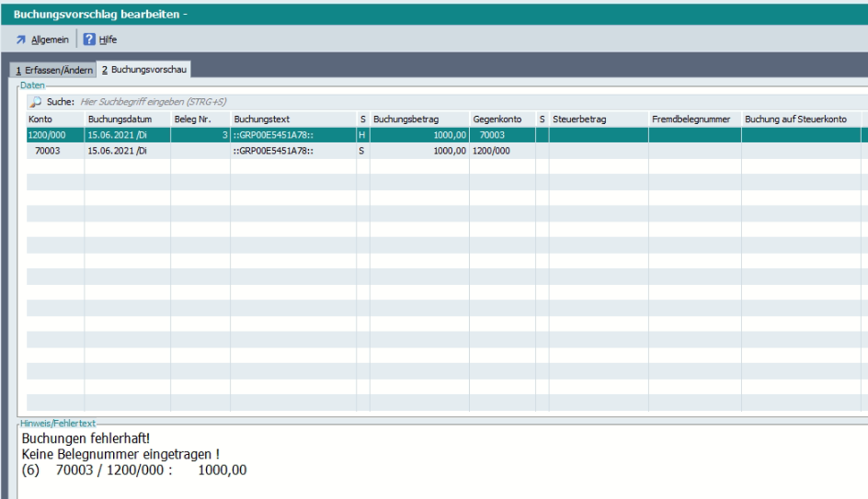Open the Allgemein toolbar menu
868x499 pixels.
(x=48, y=40)
